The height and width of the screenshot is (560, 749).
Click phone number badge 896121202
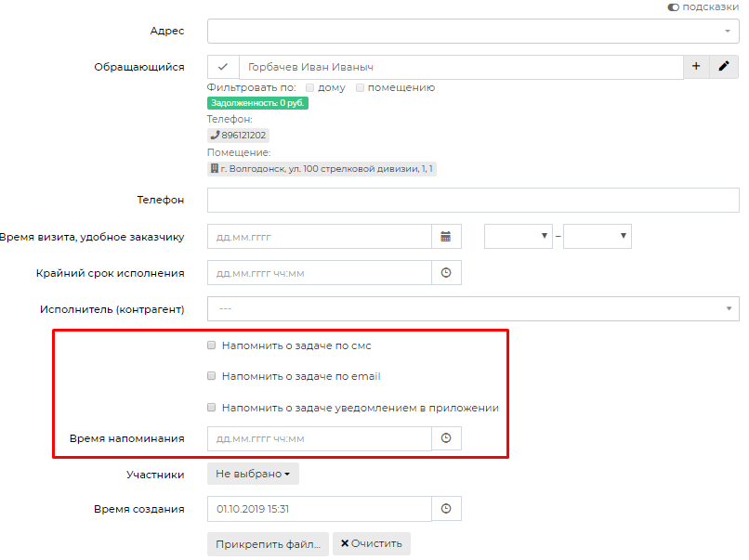(238, 135)
